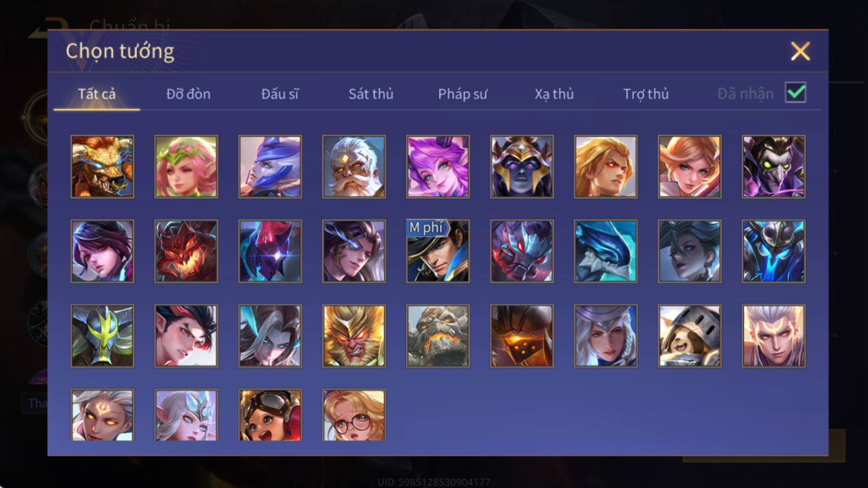Image resolution: width=868 pixels, height=488 pixels.
Task: Close the 'Chọn tướng' dialog
Action: click(x=800, y=51)
